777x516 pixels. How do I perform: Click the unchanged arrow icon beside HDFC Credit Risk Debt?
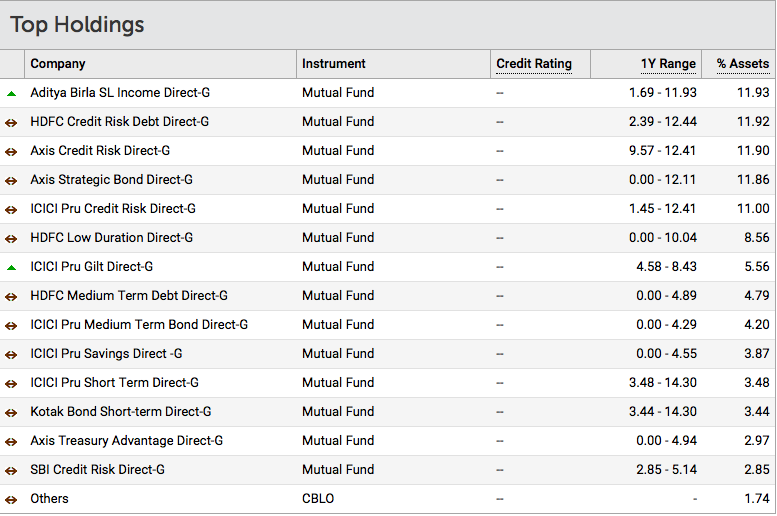click(11, 122)
